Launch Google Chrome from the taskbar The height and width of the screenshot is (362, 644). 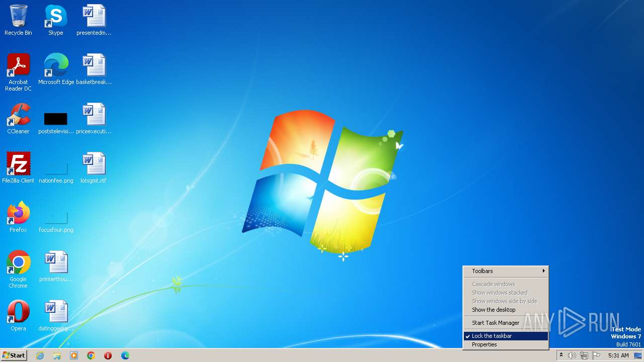pyautogui.click(x=91, y=355)
